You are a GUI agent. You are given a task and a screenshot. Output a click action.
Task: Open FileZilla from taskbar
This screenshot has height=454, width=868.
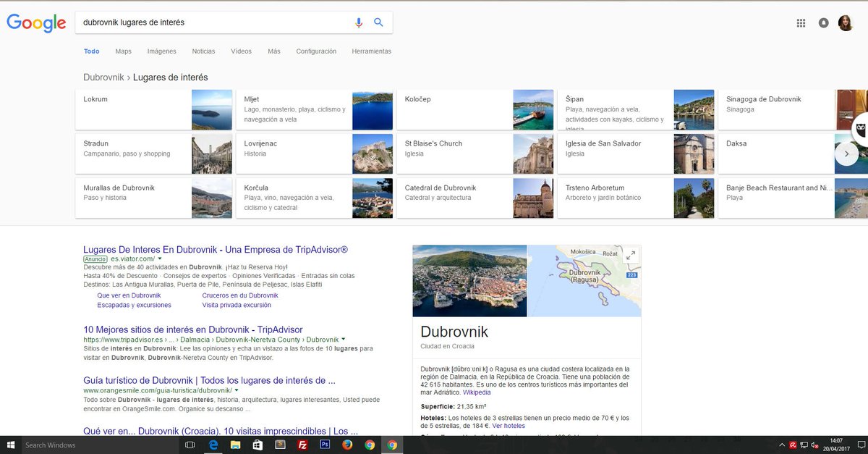point(302,445)
